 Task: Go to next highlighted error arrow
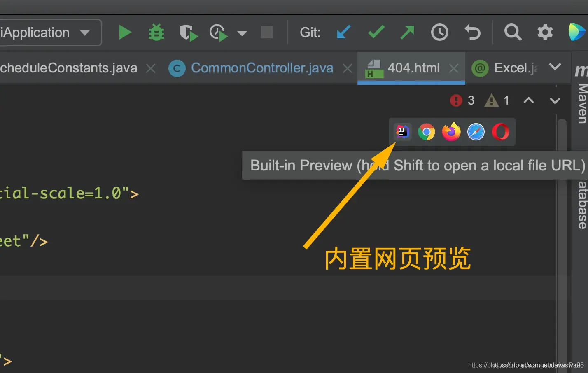pyautogui.click(x=555, y=100)
